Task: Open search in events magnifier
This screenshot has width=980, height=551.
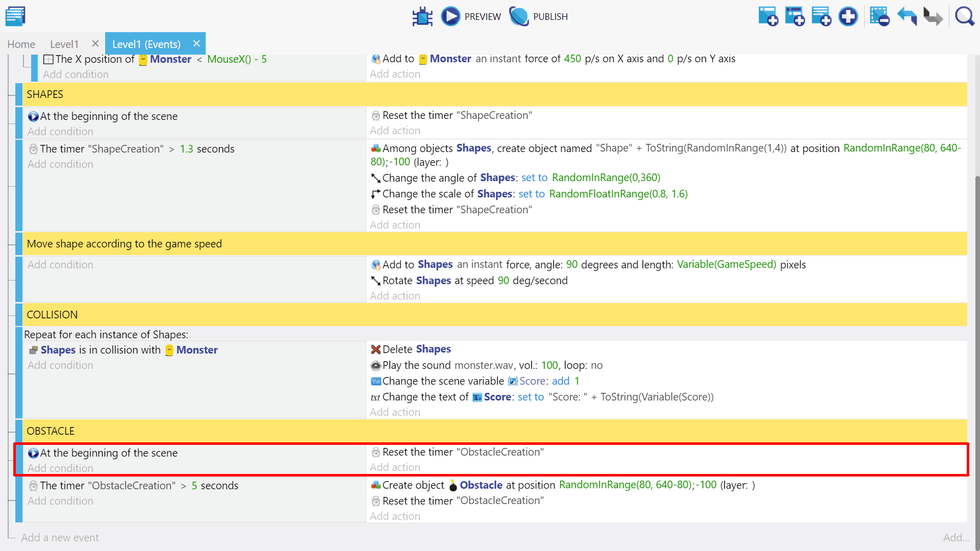Action: 964,16
